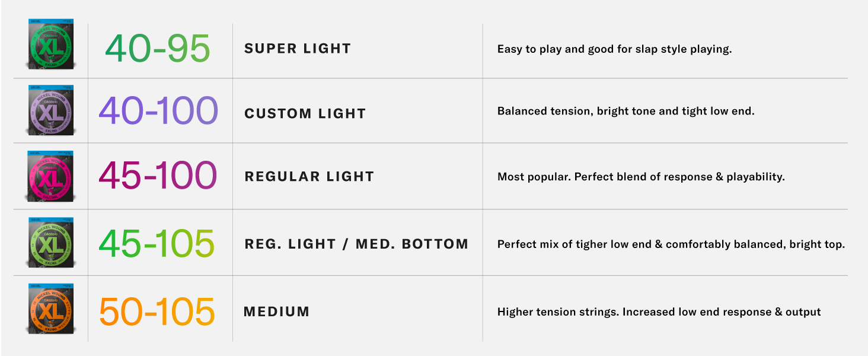The image size is (868, 356).
Task: Click the orange 50-105 gauge number
Action: tap(157, 311)
